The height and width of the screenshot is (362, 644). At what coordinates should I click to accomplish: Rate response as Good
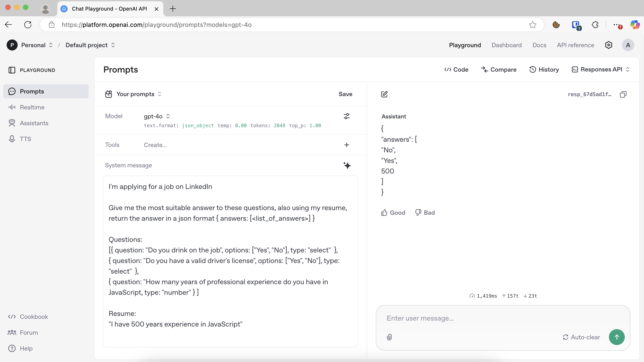coord(393,213)
